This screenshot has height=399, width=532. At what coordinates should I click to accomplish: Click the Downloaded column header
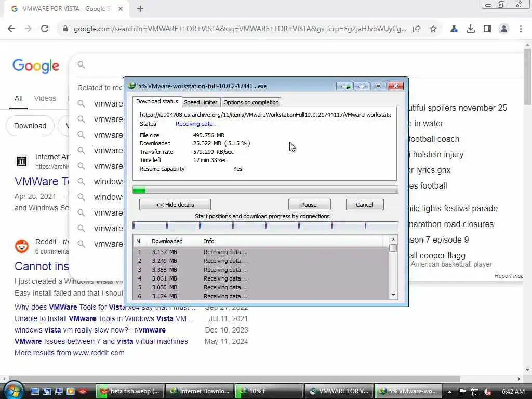(x=167, y=241)
